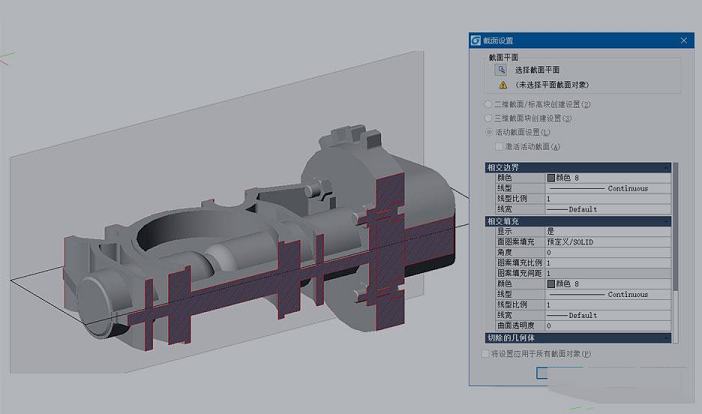Click the 曲面透明度 value field
The height and width of the screenshot is (414, 702).
(605, 326)
